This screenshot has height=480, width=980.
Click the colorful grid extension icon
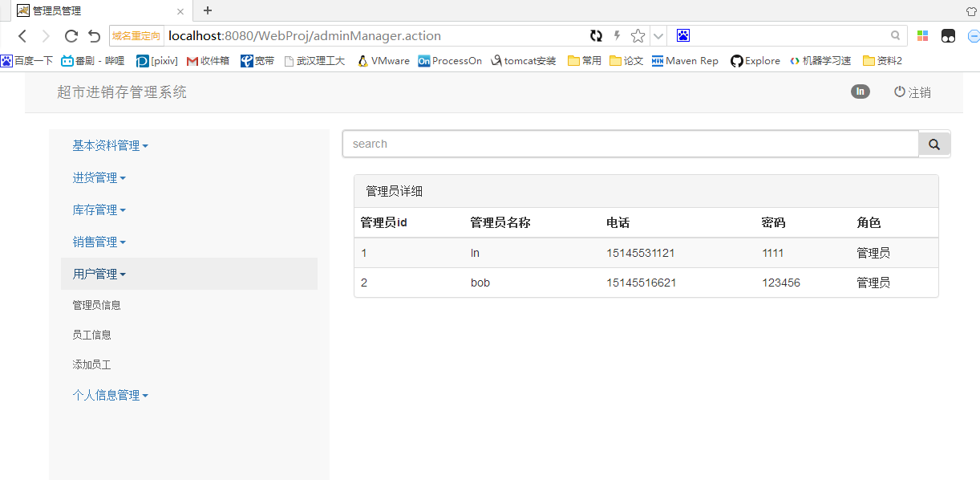923,36
